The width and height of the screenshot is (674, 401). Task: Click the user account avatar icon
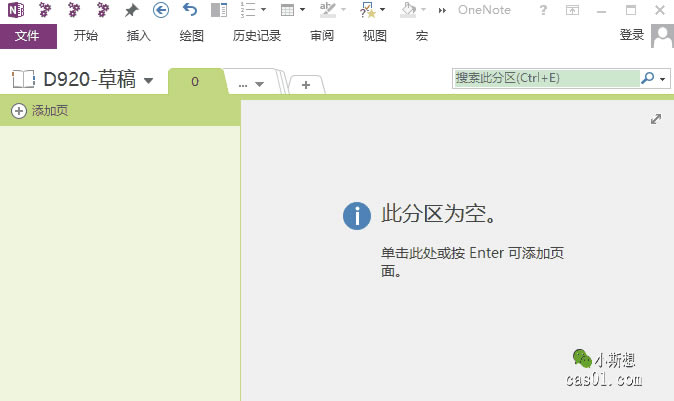662,36
